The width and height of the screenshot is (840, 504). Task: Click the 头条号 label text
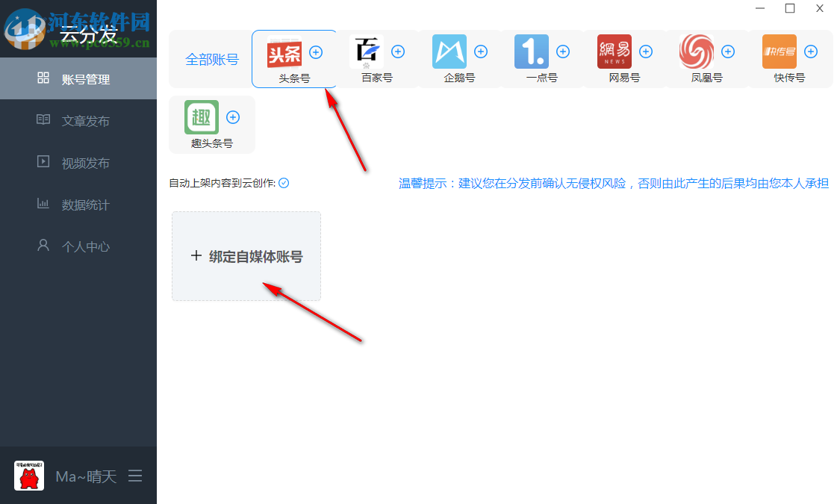tap(294, 78)
